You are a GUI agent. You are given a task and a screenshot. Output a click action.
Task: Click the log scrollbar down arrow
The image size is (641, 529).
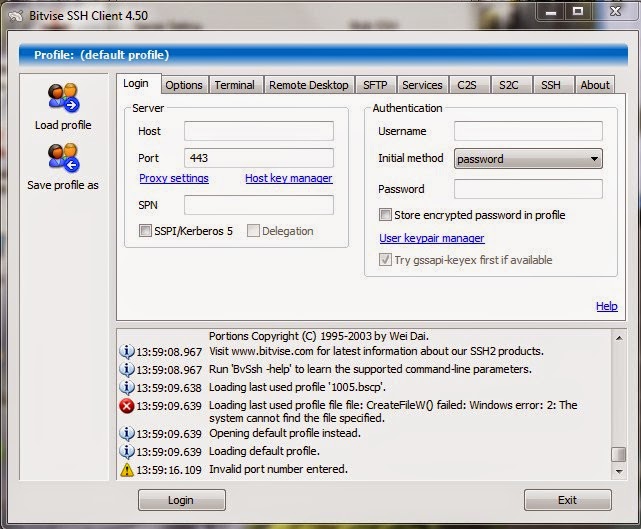pyautogui.click(x=619, y=471)
